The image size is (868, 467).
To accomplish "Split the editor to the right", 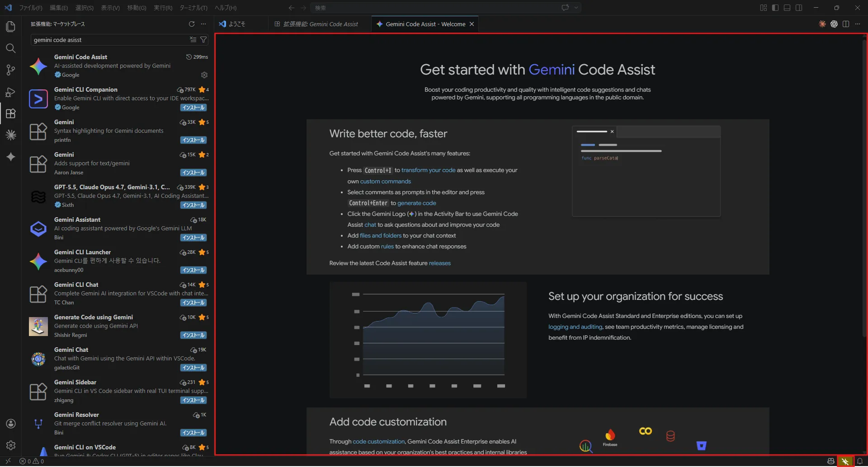I will point(846,24).
